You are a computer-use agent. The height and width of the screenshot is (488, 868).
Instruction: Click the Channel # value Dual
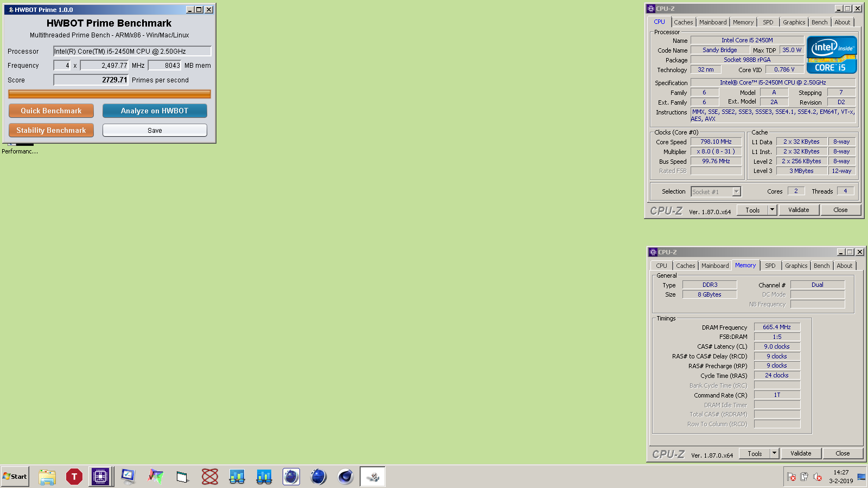pyautogui.click(x=818, y=285)
